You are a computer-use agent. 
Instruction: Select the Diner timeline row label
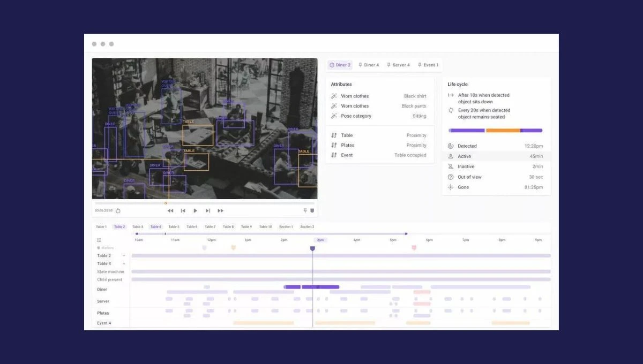point(102,290)
